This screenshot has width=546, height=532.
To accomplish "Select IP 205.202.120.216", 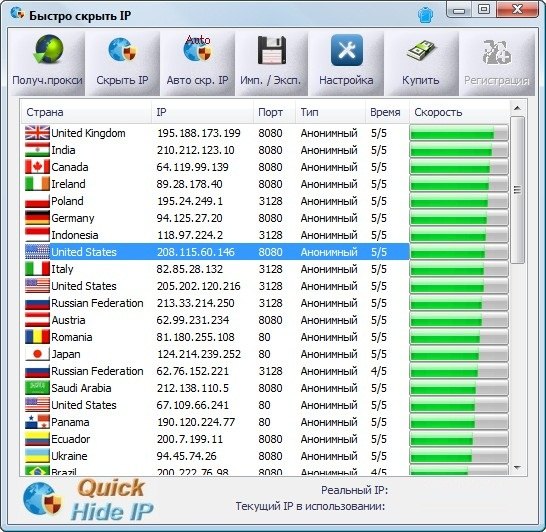I will (198, 286).
